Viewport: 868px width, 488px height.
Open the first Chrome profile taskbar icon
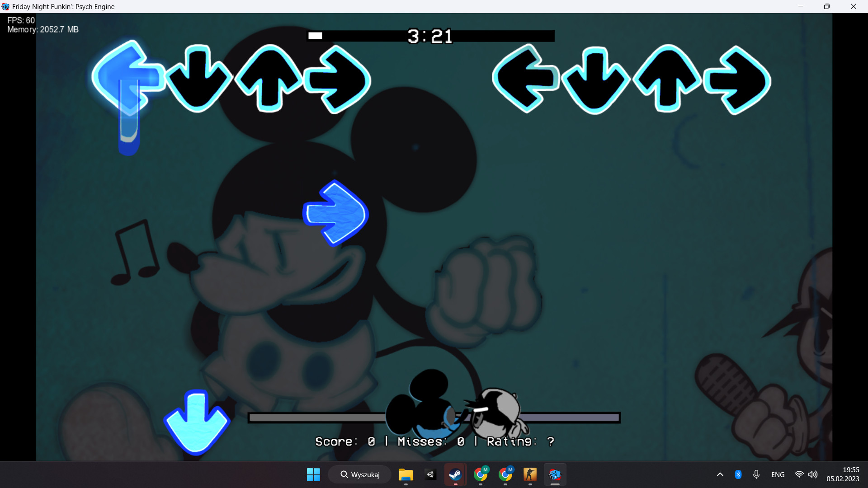(481, 474)
